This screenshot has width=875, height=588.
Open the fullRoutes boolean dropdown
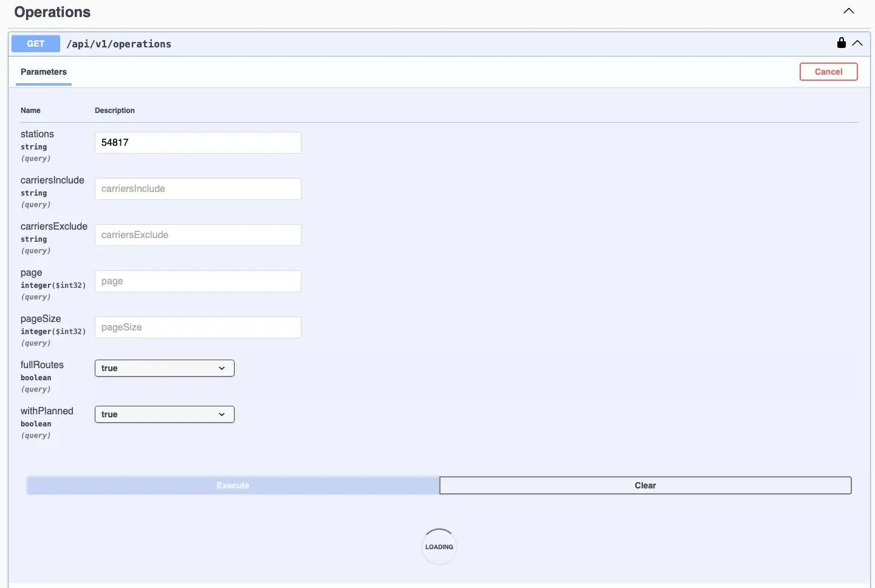[164, 368]
